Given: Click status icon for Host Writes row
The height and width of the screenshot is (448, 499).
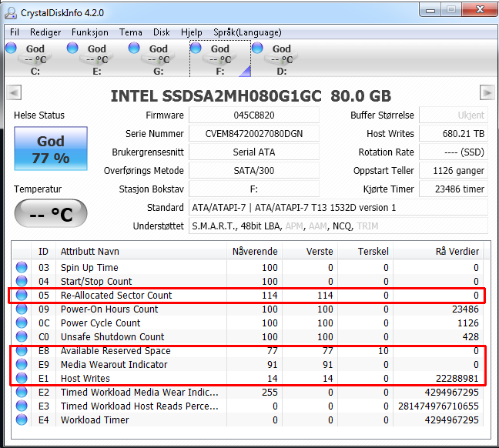Looking at the screenshot, I should (x=22, y=378).
